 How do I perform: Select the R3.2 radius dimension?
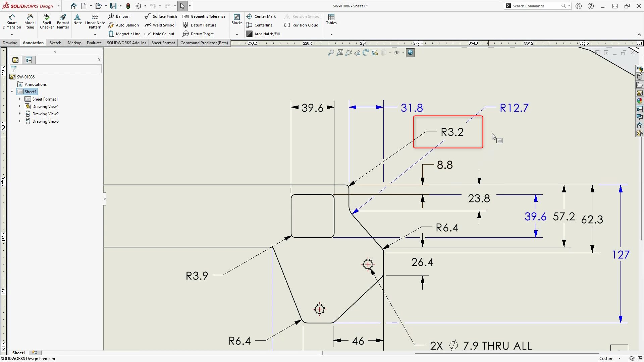click(x=452, y=132)
